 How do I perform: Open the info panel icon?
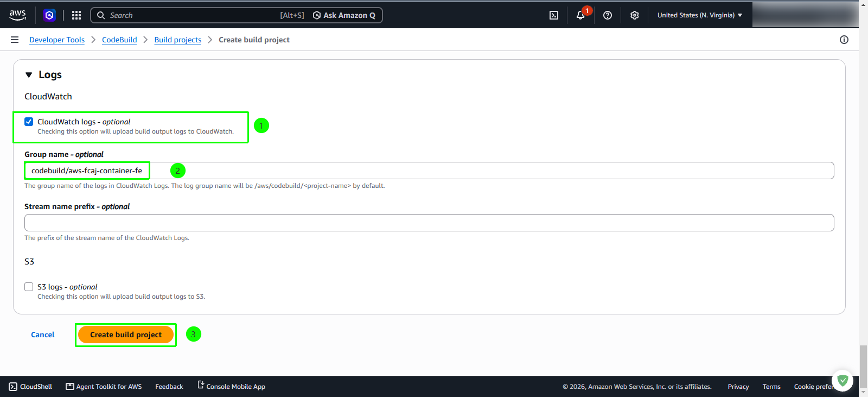point(844,40)
